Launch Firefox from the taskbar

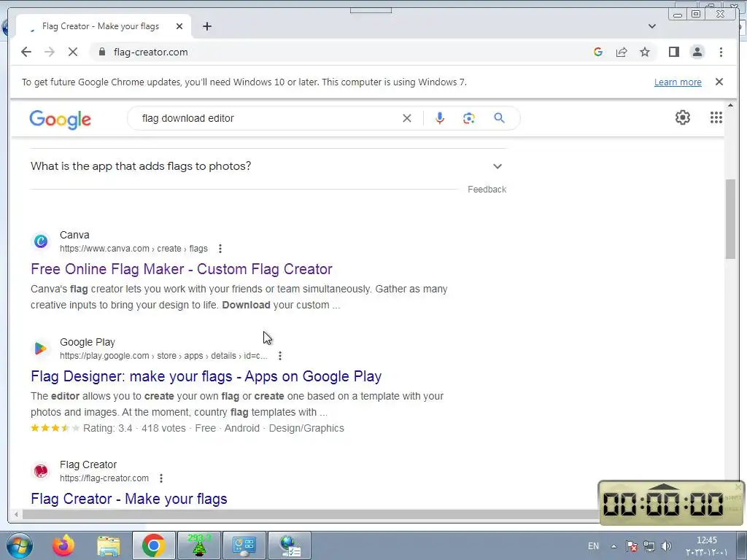point(63,545)
